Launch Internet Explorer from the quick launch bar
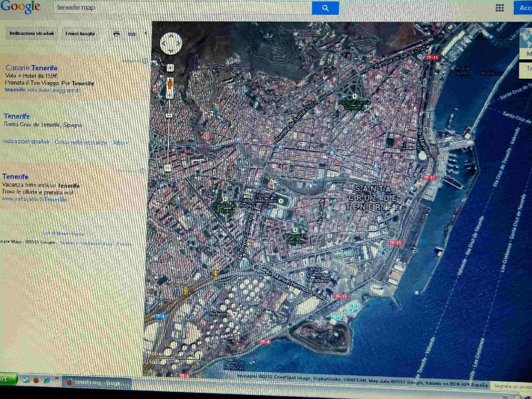Screen dimensions: 532x399 tap(47, 380)
